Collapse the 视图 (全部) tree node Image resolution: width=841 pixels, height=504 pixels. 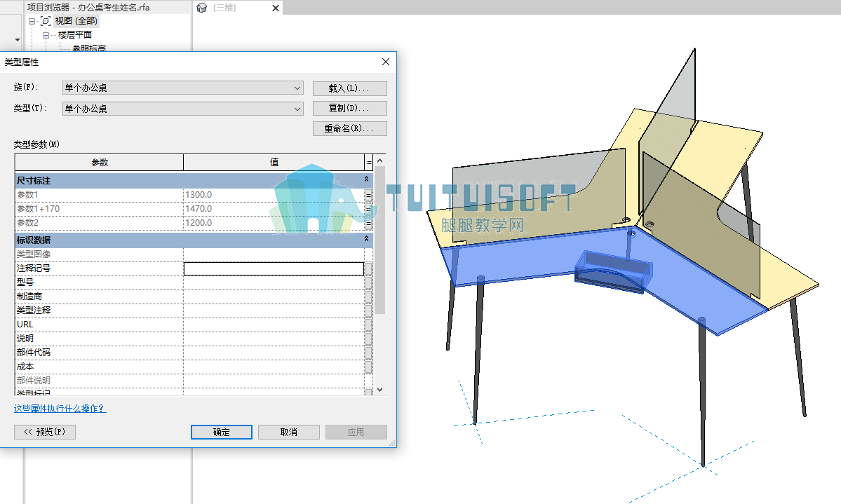point(32,22)
